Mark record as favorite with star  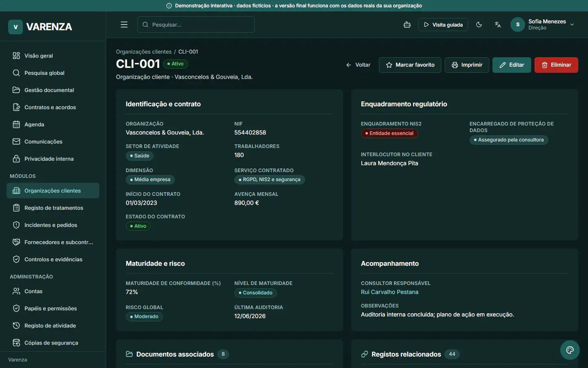point(410,65)
